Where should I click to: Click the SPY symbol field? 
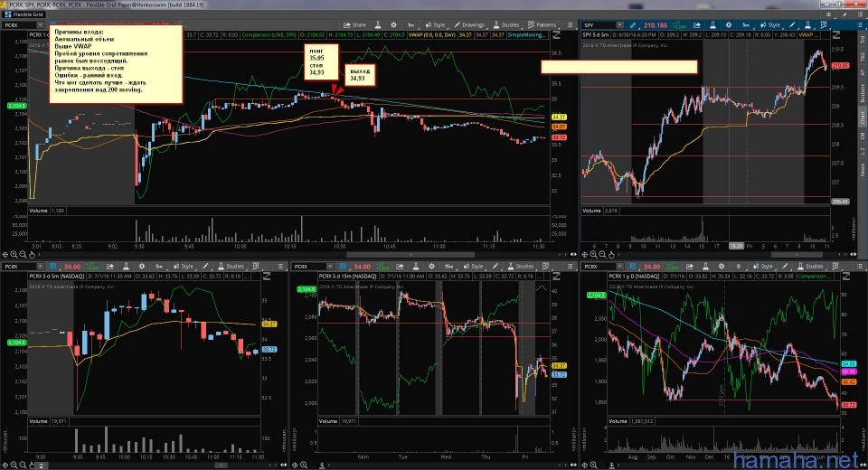tap(599, 25)
